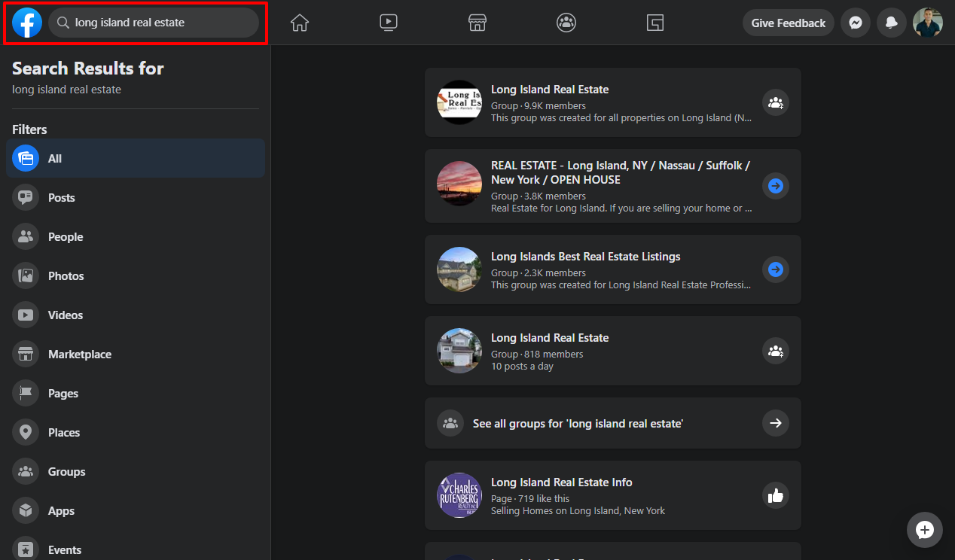Open the notifications bell icon
The image size is (955, 560).
tap(892, 23)
